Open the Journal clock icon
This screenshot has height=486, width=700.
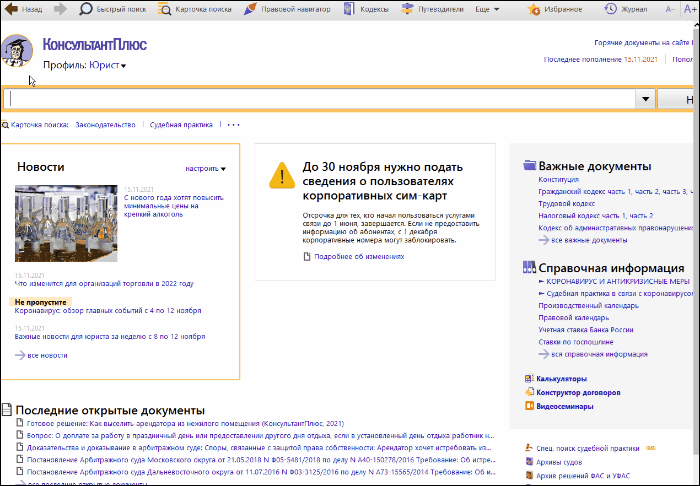[610, 9]
